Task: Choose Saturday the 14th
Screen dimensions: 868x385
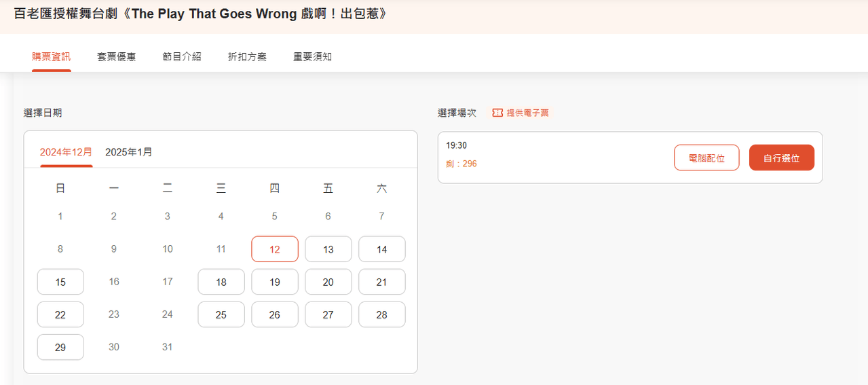Action: tap(382, 249)
